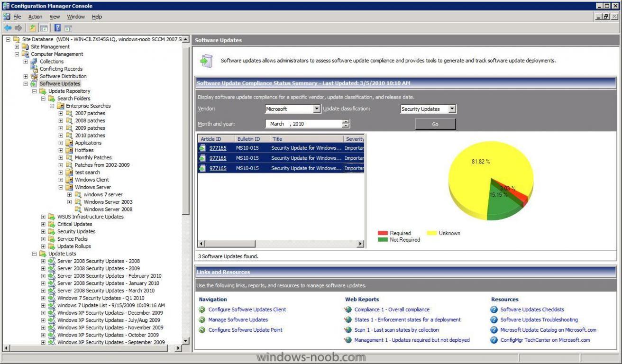Expand the 2007 patches search folder

click(61, 113)
